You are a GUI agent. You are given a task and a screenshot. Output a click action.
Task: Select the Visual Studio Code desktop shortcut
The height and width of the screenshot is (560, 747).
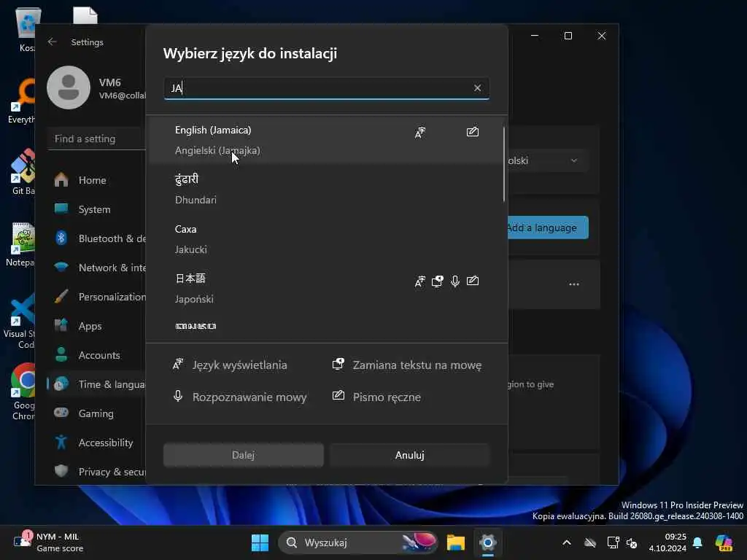(x=20, y=322)
